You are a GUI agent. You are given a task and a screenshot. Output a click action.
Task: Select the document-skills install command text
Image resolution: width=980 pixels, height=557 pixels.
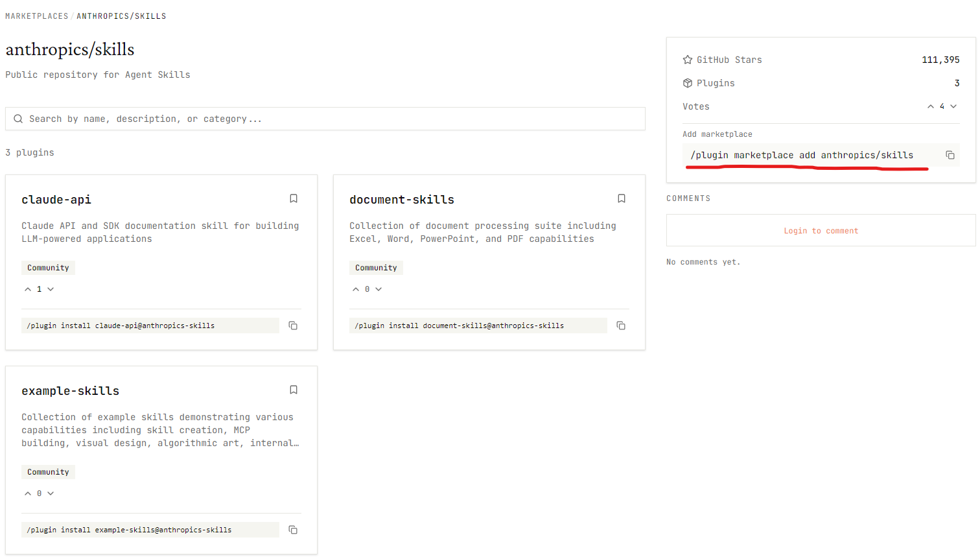(x=460, y=326)
